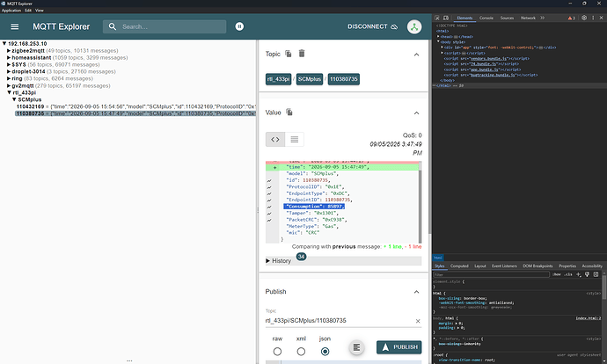Open the index.html:2 source link
The height and width of the screenshot is (364, 607).
coord(588,318)
